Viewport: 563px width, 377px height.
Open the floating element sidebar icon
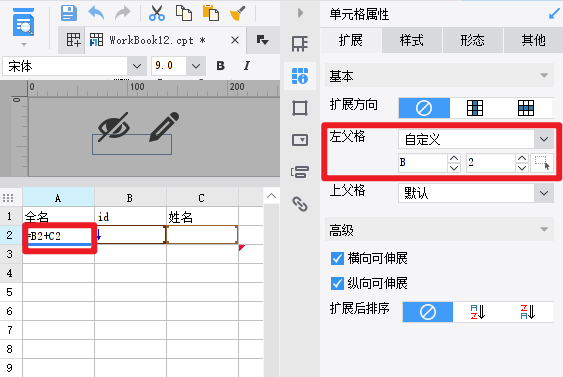pyautogui.click(x=300, y=108)
